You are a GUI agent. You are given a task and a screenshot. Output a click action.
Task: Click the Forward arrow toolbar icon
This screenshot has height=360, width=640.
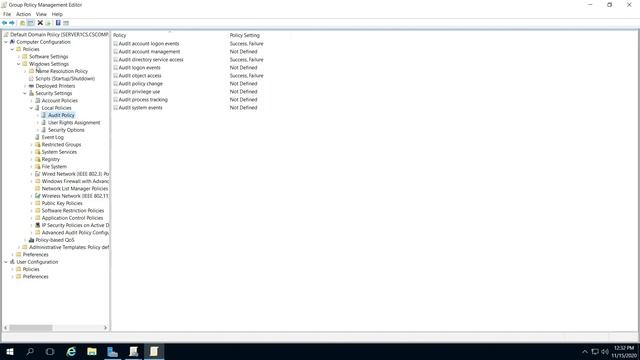pyautogui.click(x=12, y=23)
